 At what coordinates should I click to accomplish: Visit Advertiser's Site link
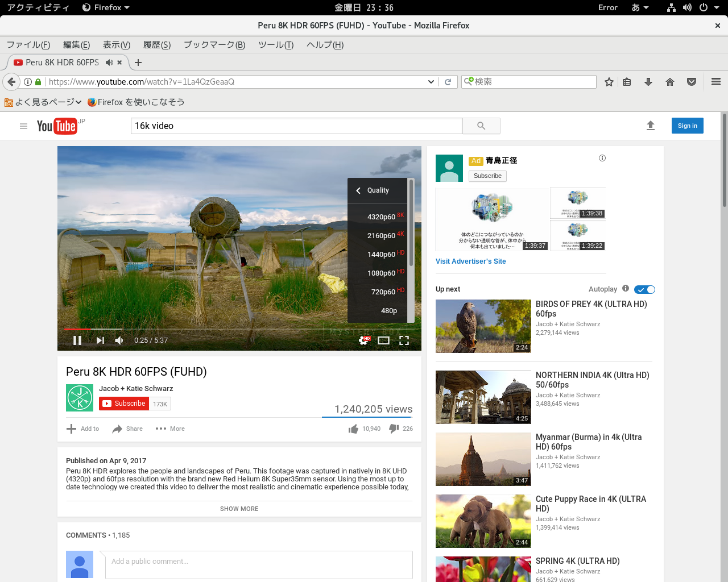(470, 261)
